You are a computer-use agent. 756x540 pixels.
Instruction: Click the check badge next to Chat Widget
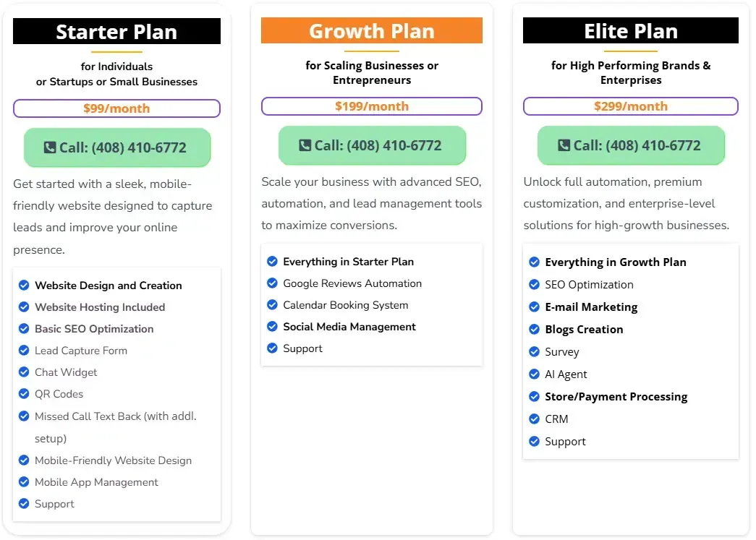(24, 372)
